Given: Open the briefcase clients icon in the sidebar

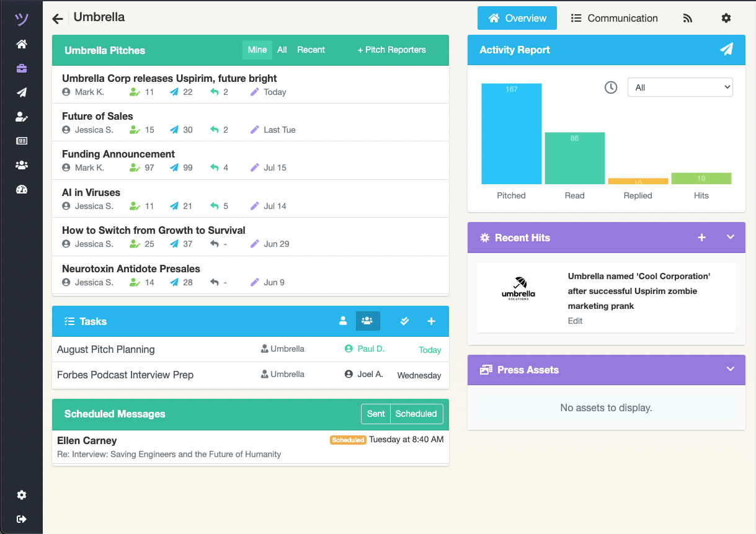Looking at the screenshot, I should pyautogui.click(x=22, y=68).
